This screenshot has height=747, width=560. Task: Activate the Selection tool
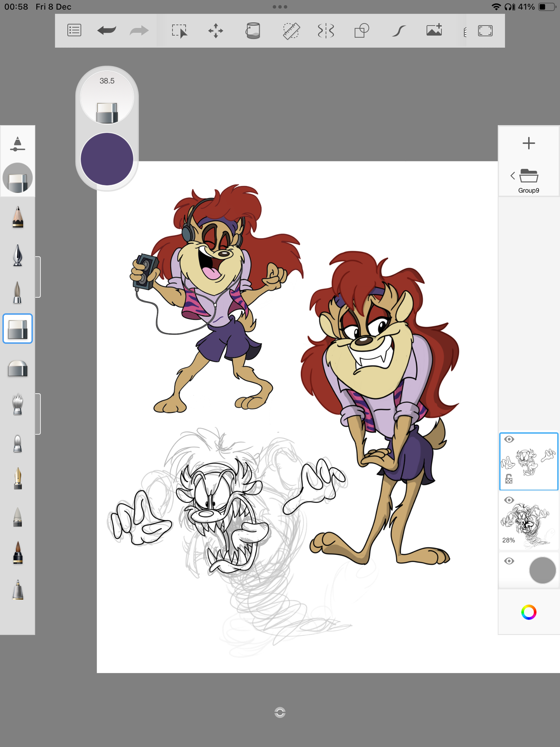point(180,31)
